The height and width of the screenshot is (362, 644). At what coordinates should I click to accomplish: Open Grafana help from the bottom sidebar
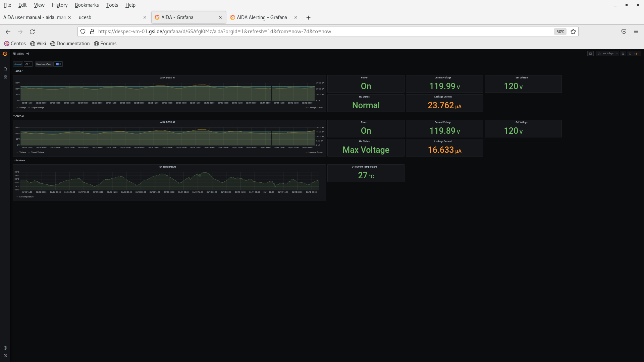coord(5,355)
